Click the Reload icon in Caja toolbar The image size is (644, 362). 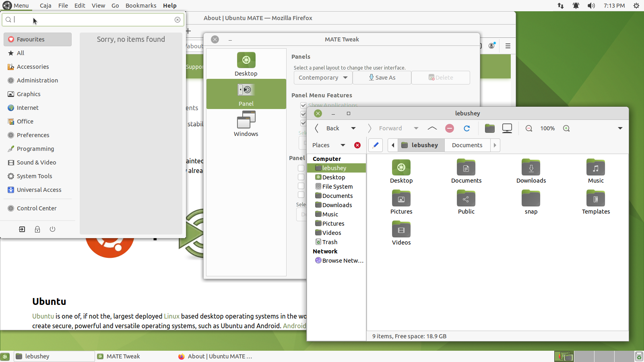(x=467, y=128)
